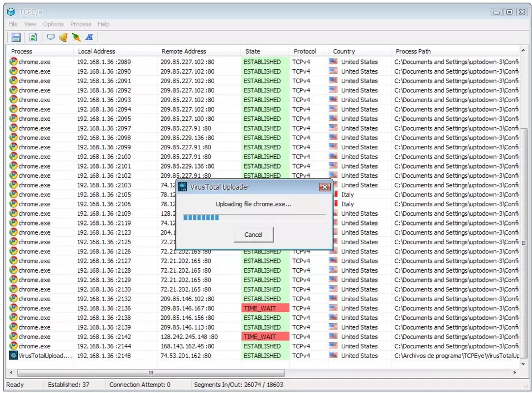Select local address 192.168.1.36 :2119
Viewport: 532px width, 393px height.
(x=104, y=223)
